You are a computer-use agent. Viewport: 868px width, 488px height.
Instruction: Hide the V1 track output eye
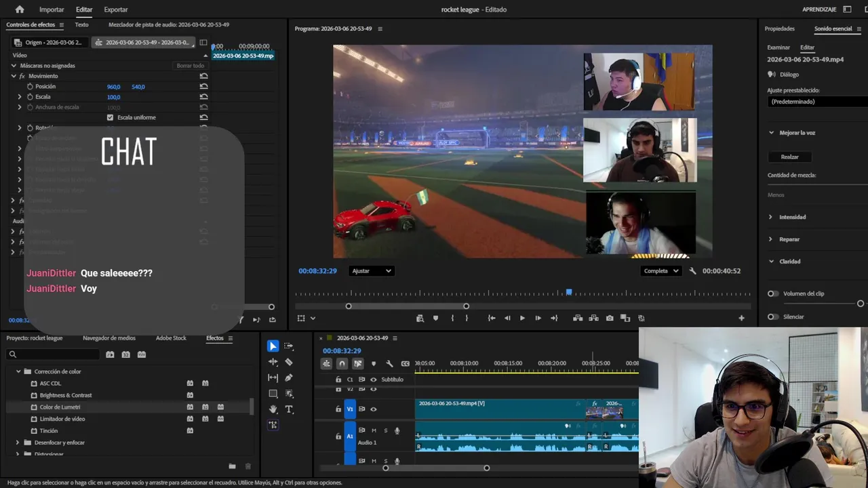(373, 409)
